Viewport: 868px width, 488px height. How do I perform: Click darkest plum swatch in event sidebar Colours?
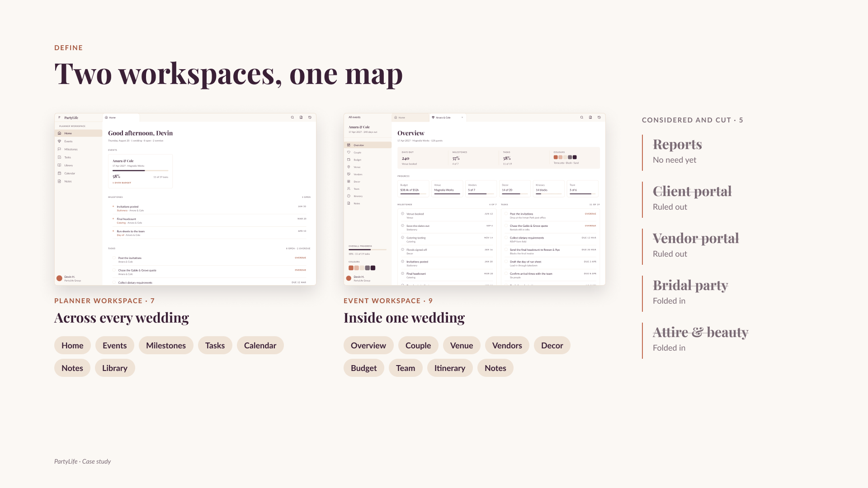(x=373, y=268)
